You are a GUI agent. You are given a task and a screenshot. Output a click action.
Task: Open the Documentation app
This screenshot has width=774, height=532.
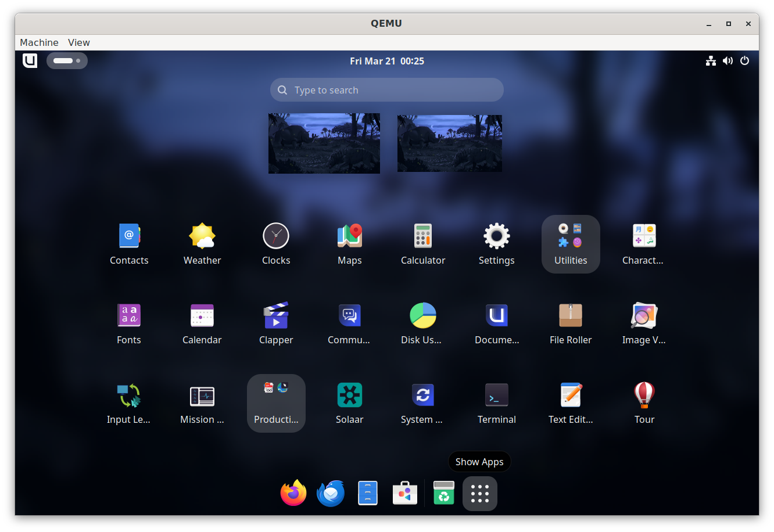click(x=497, y=323)
